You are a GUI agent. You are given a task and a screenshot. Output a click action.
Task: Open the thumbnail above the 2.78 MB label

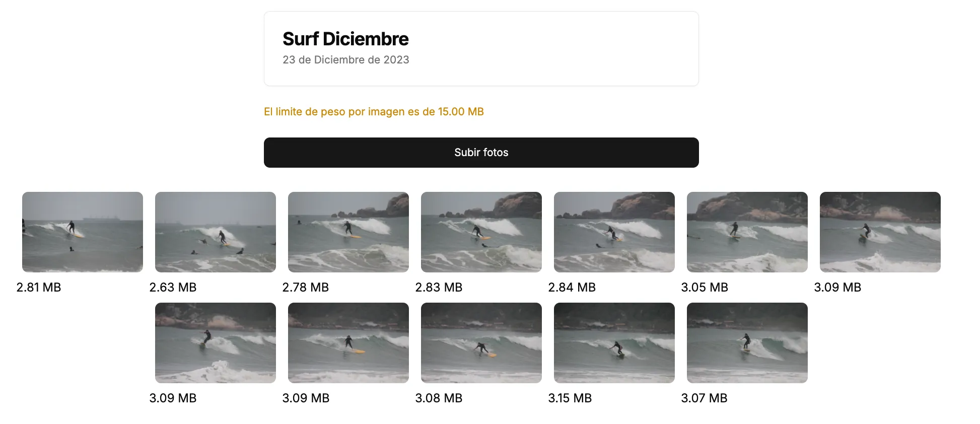point(348,232)
